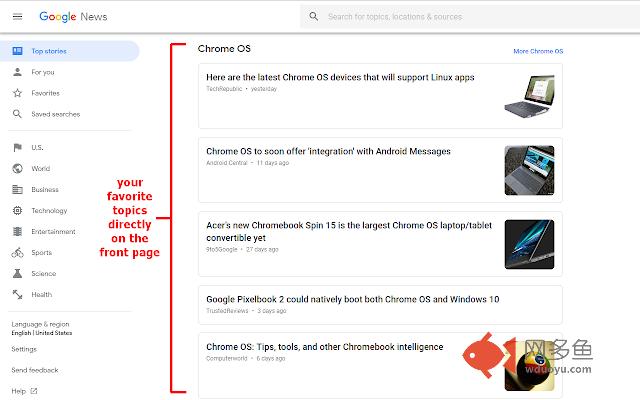This screenshot has height=400, width=640.
Task: Click the World globe icon
Action: pos(17,168)
